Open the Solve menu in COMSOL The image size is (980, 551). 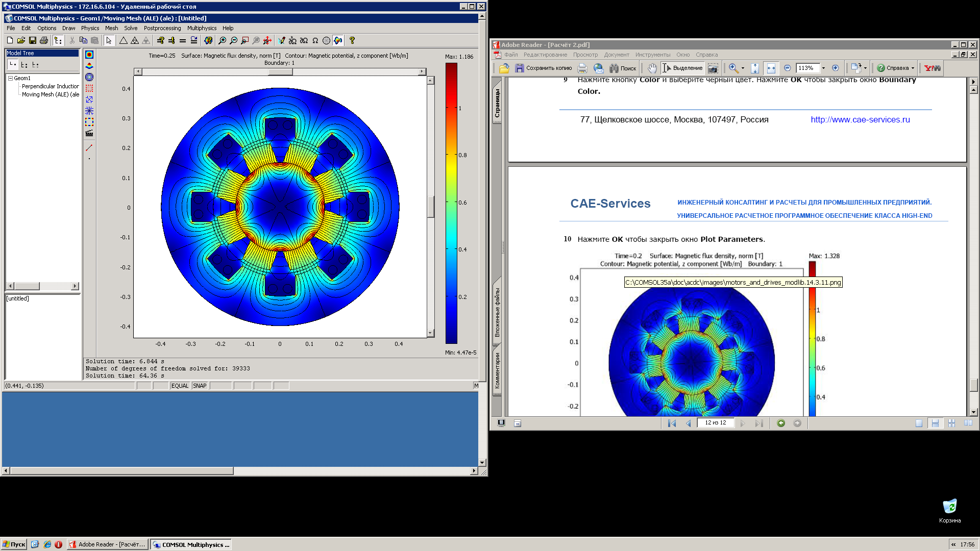[131, 28]
